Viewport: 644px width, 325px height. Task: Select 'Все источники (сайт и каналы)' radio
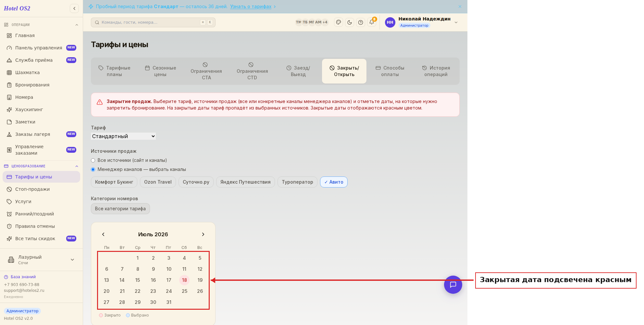coord(93,160)
